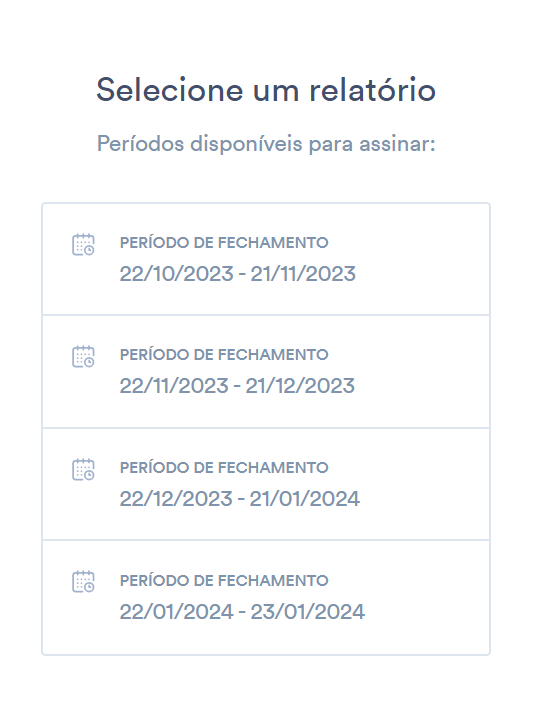Open the report for 22/12/2023 - 21/01/2024
Viewport: 549px width, 705px height.
point(266,484)
